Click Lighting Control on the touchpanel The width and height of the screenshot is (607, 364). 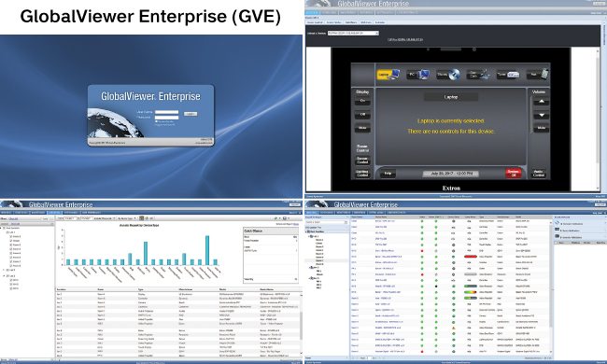(362, 174)
